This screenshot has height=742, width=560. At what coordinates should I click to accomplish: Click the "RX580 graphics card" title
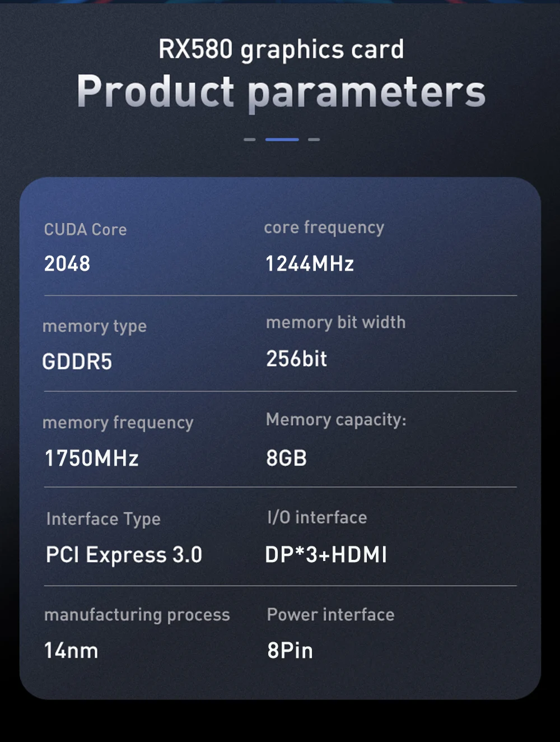pos(281,49)
